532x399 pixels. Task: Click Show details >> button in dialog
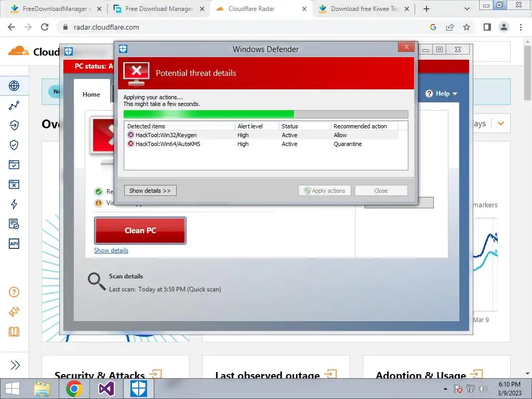click(150, 191)
